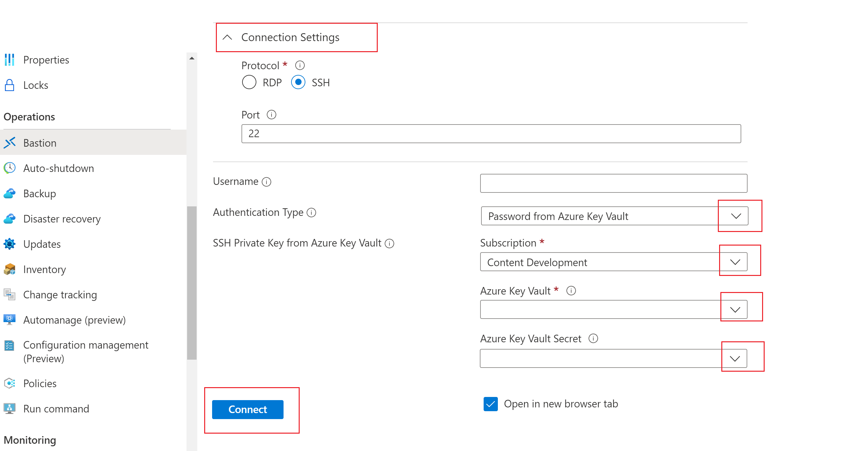868x451 pixels.
Task: Select RDP protocol radio button
Action: [248, 82]
